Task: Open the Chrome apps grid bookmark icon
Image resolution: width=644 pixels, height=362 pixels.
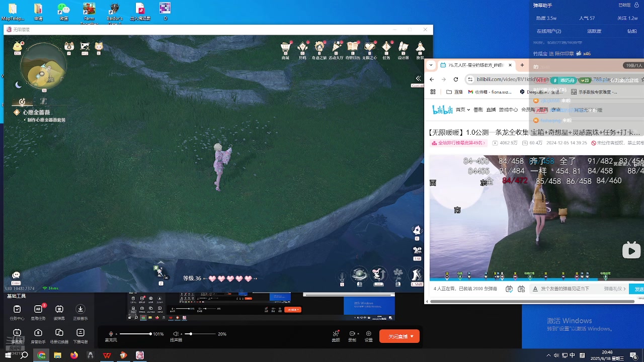Action: click(x=433, y=92)
